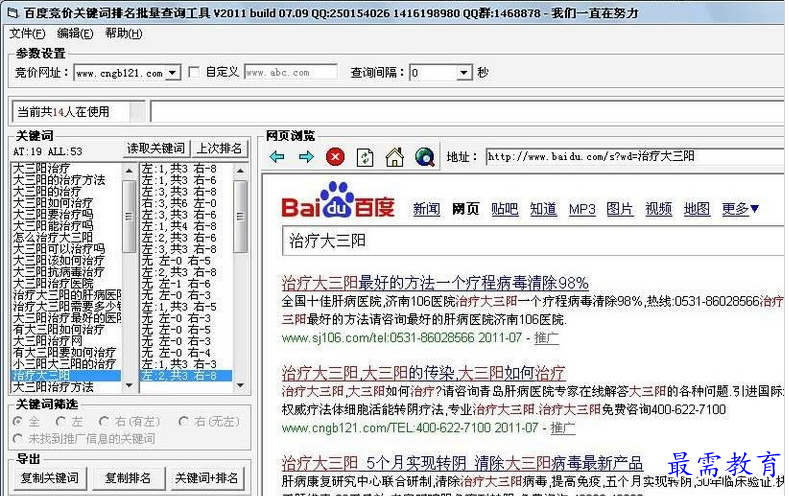Switch to Baidu 贴吧 tab
Screen dimensions: 789x496
(x=505, y=209)
